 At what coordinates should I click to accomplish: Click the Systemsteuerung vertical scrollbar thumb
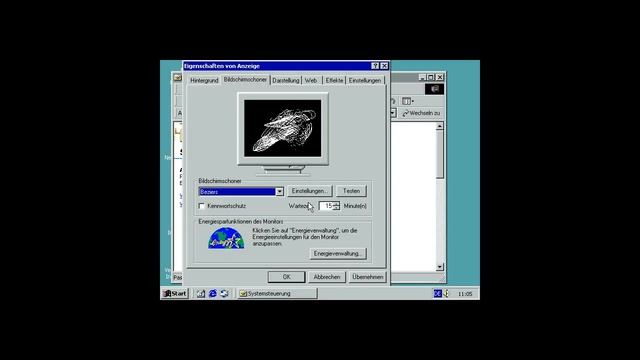pos(440,154)
